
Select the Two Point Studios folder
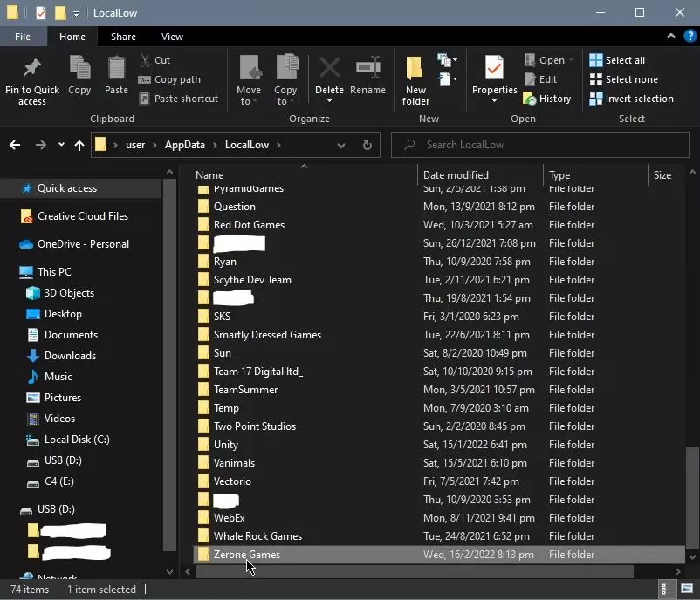click(439, 426)
